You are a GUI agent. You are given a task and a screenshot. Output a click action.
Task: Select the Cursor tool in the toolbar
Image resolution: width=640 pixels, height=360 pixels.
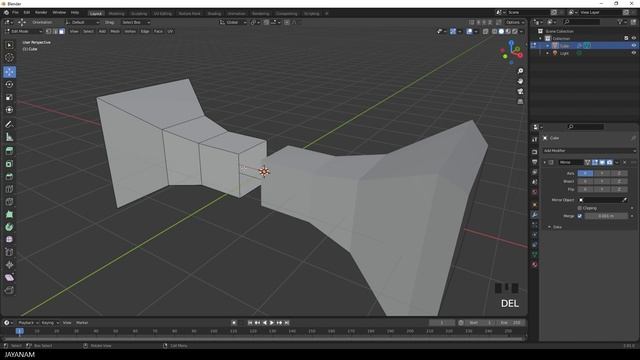[9, 58]
